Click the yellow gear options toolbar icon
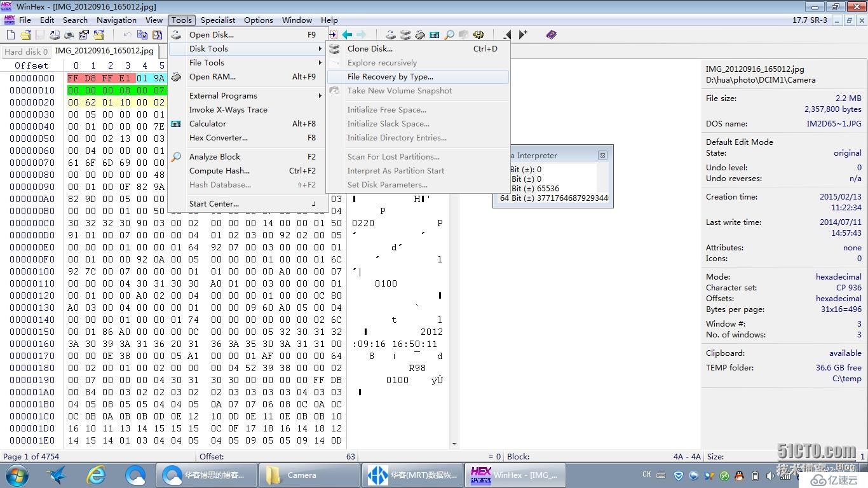868x488 pixels. coord(478,35)
